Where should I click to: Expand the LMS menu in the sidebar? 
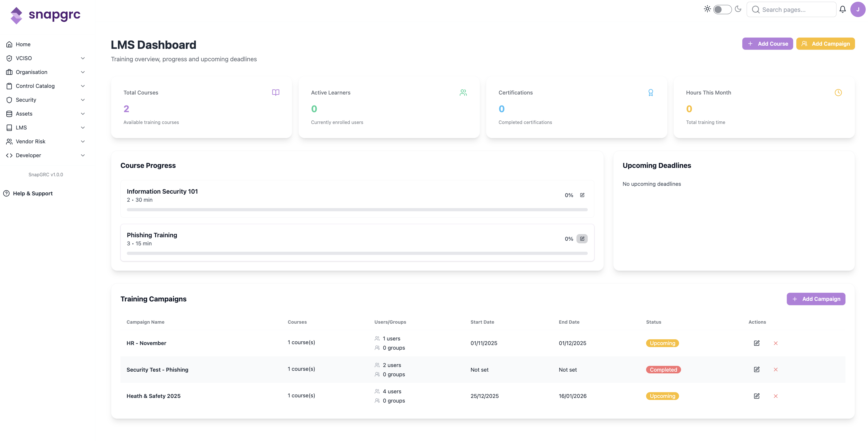coord(83,127)
